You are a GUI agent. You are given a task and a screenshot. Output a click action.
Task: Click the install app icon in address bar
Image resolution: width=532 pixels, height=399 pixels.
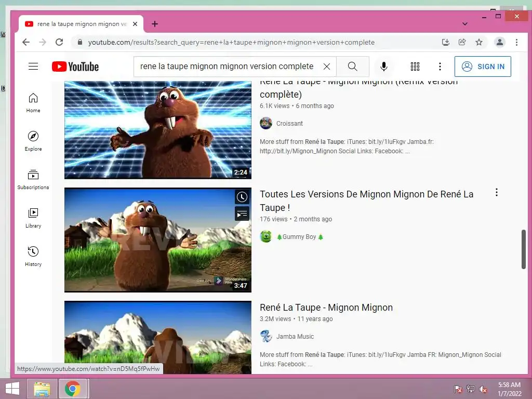point(445,42)
